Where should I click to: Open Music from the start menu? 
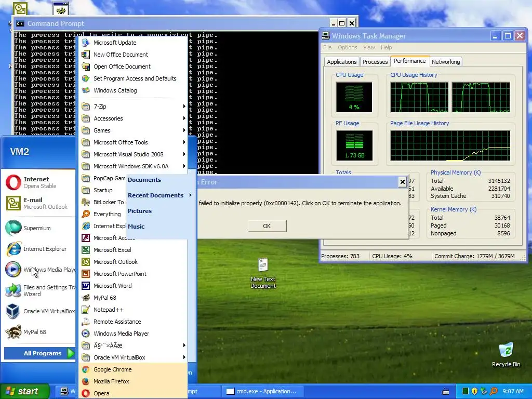tap(136, 227)
